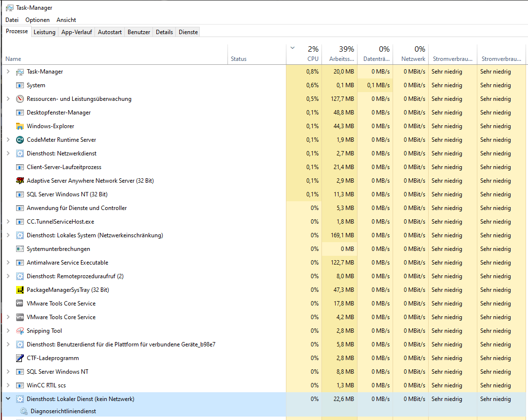Click the Desktopfenster-Manager icon
The image size is (528, 420).
(20, 113)
